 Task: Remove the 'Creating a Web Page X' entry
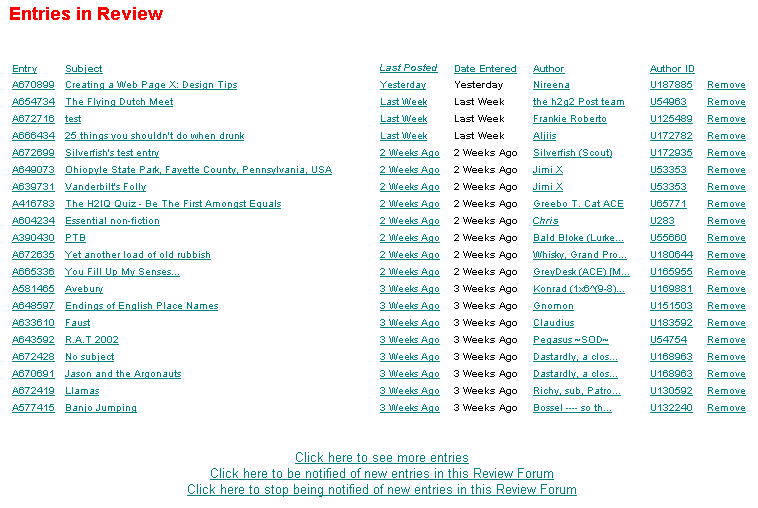[x=726, y=85]
